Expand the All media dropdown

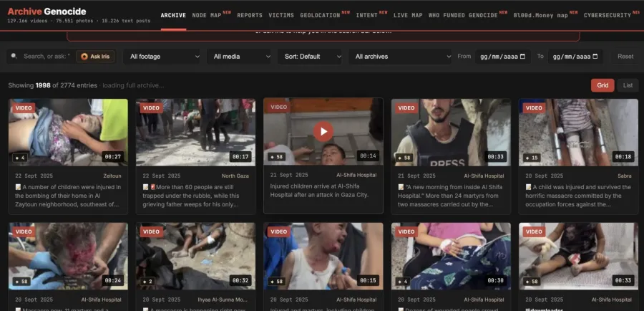pos(240,57)
